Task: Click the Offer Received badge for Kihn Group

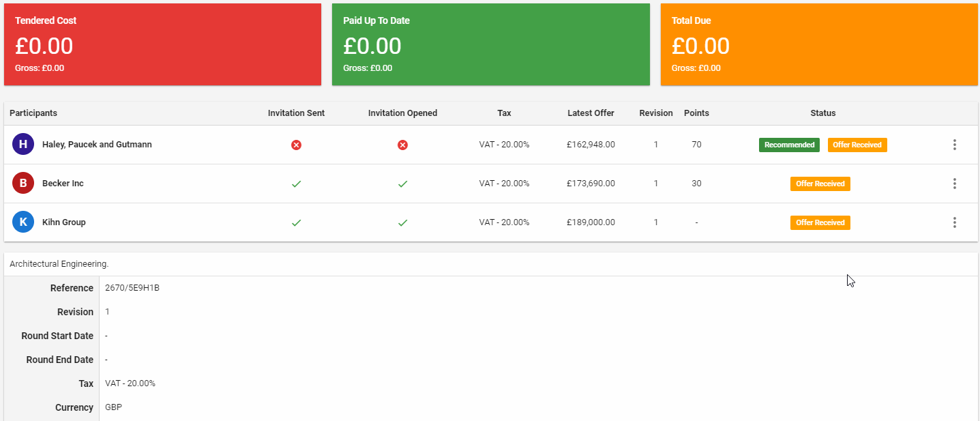Action: pyautogui.click(x=820, y=222)
